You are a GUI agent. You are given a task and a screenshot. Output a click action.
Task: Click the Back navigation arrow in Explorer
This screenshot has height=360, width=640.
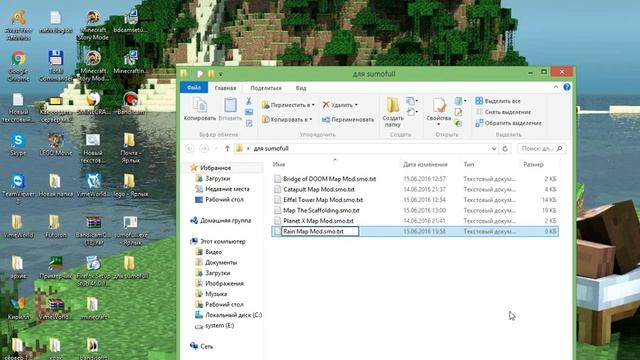[x=189, y=149]
